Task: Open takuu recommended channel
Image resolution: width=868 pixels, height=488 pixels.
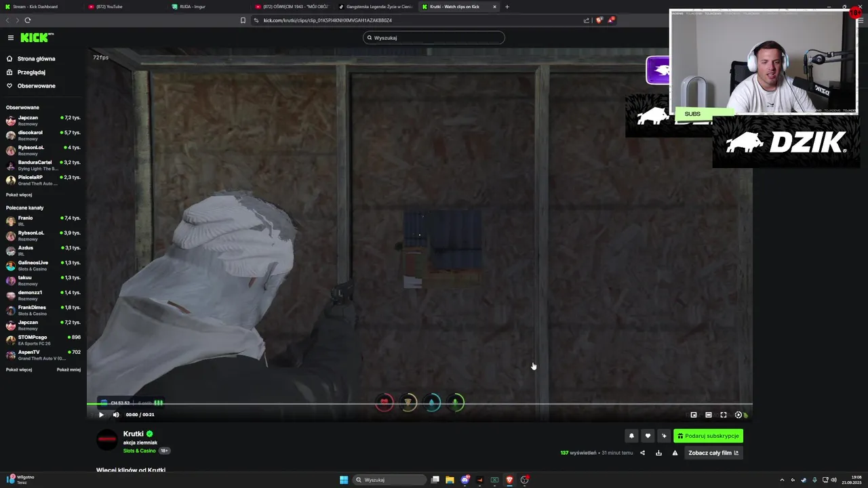Action: coord(43,281)
